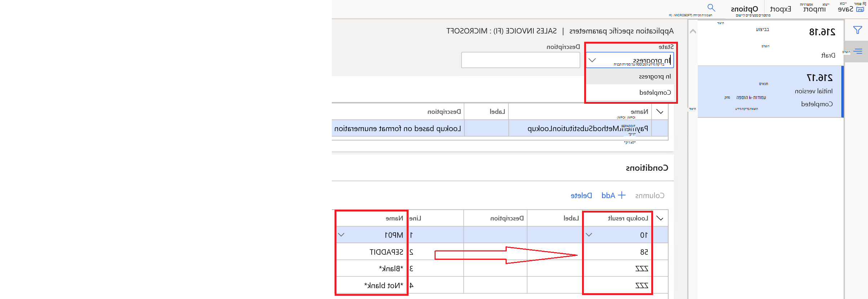Open the dropdown arrow in lookup result 01
This screenshot has width=868, height=299.
[589, 235]
